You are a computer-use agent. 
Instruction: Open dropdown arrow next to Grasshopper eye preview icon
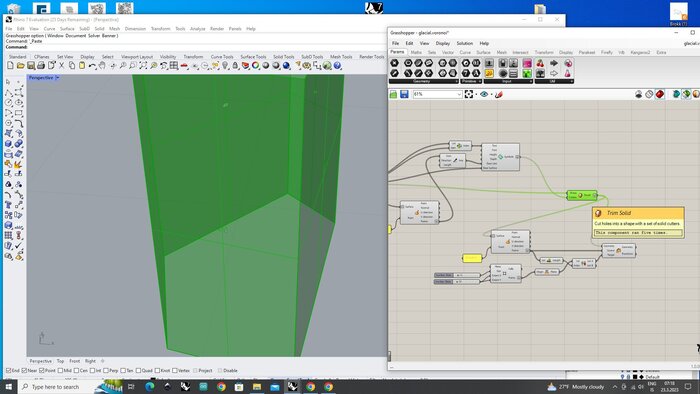(491, 94)
